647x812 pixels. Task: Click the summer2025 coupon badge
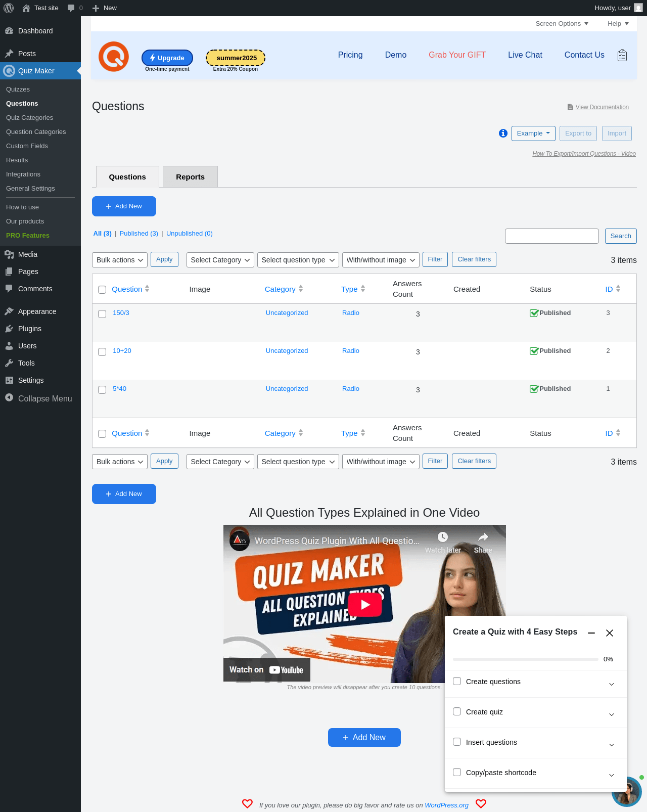pyautogui.click(x=236, y=58)
